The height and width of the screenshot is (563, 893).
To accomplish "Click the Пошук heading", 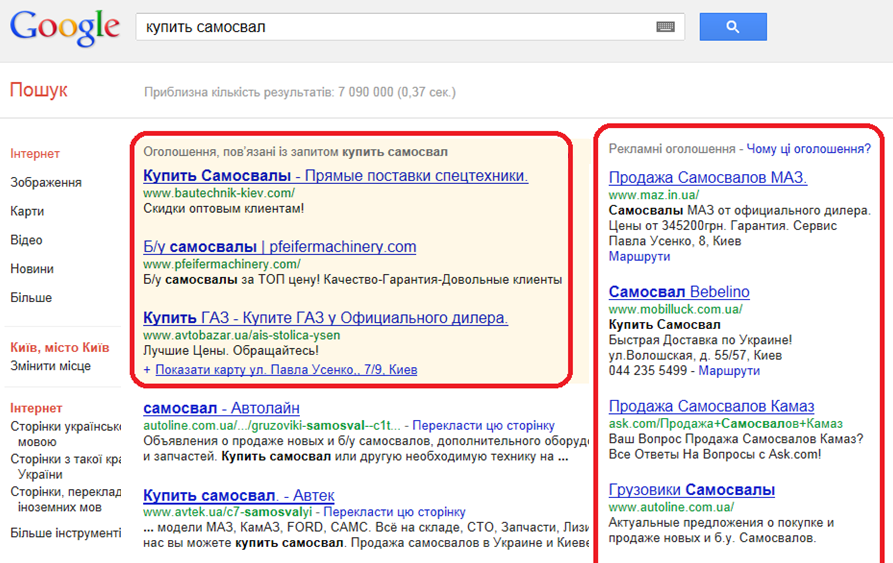I will click(38, 90).
